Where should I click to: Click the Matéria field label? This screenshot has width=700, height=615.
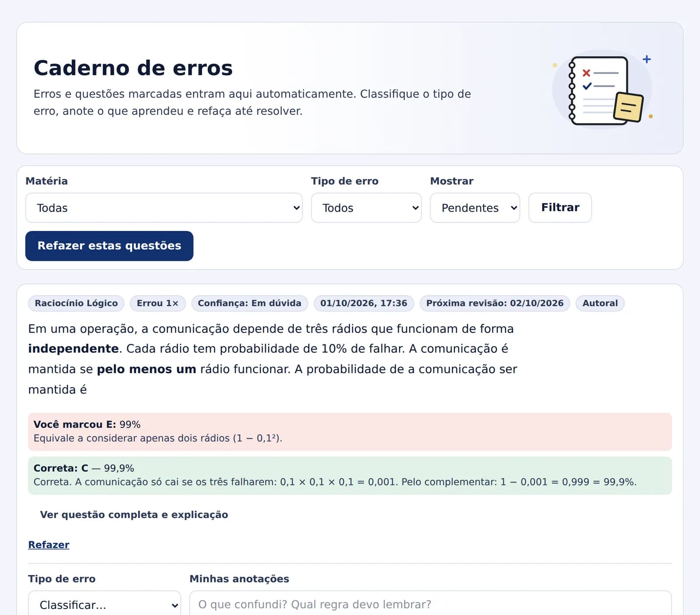[46, 181]
